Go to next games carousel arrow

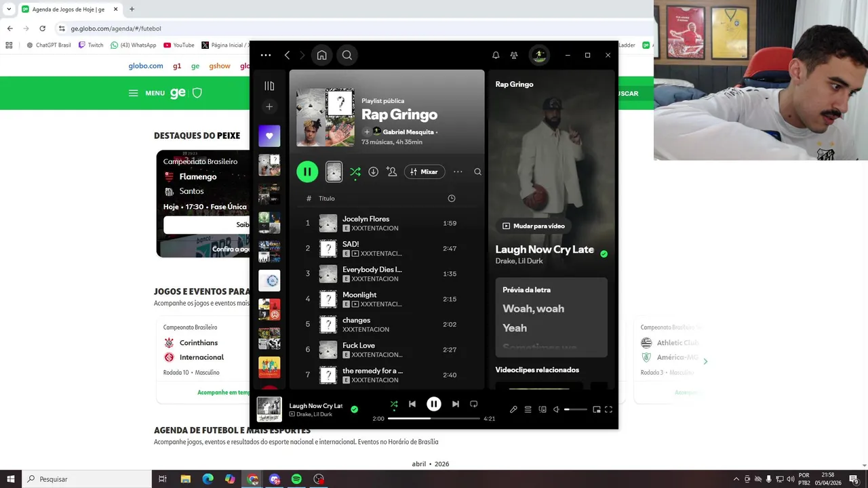705,361
